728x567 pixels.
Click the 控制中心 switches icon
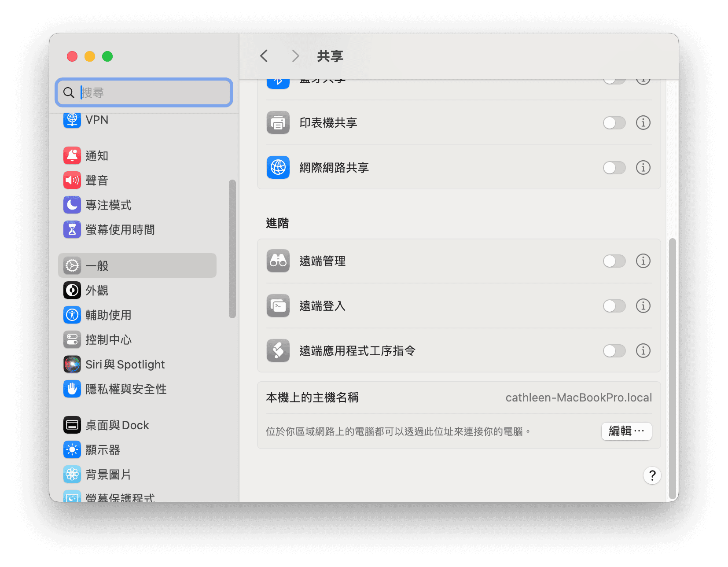(x=72, y=339)
